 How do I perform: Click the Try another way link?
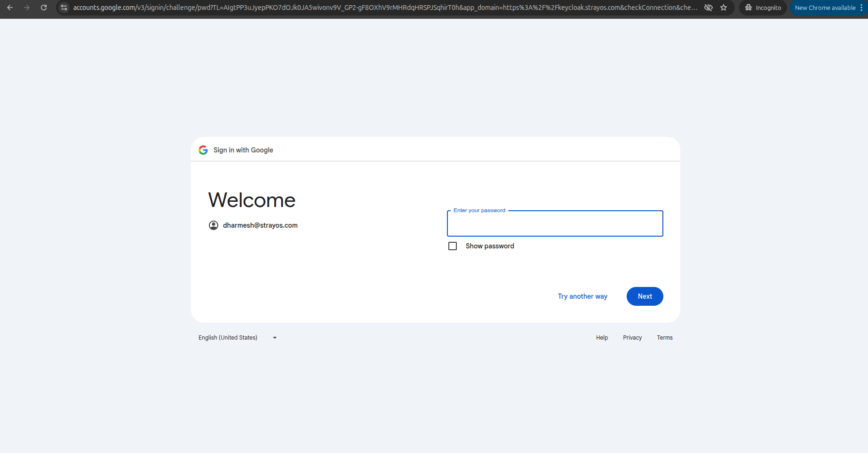(582, 296)
